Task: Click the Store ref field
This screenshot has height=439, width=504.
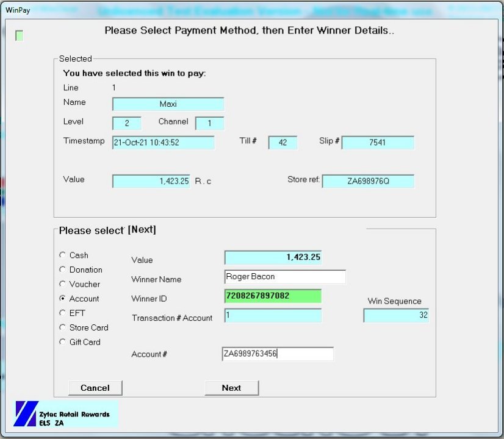Action: [368, 182]
